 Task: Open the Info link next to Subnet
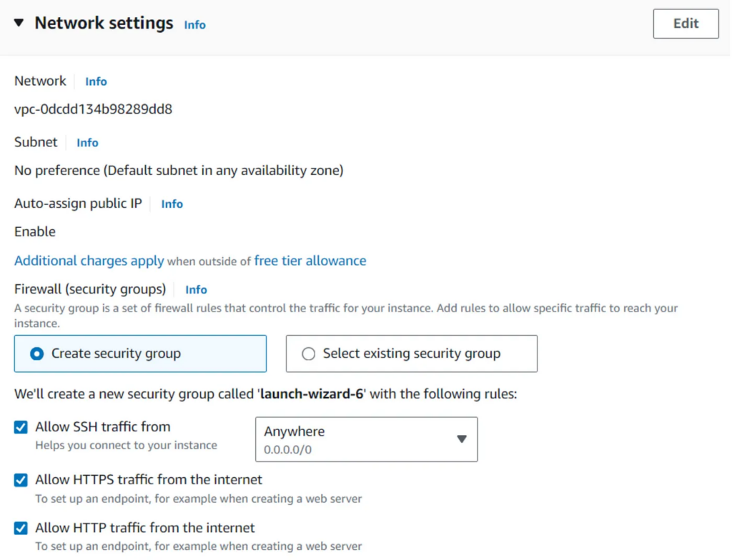coord(87,143)
